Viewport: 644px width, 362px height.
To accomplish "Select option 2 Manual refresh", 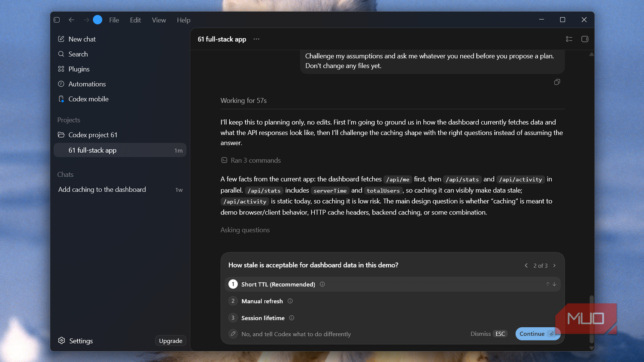I will (x=392, y=301).
